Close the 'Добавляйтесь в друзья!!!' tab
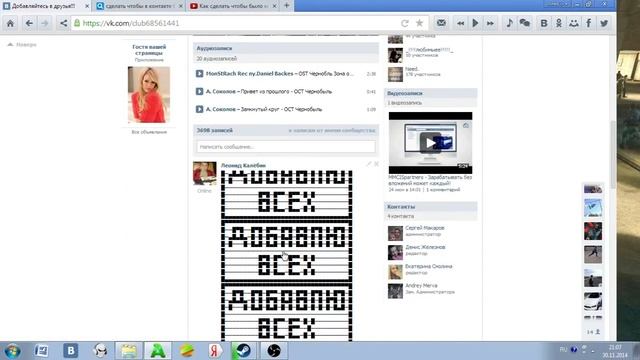This screenshot has width=640, height=360. pyautogui.click(x=87, y=6)
